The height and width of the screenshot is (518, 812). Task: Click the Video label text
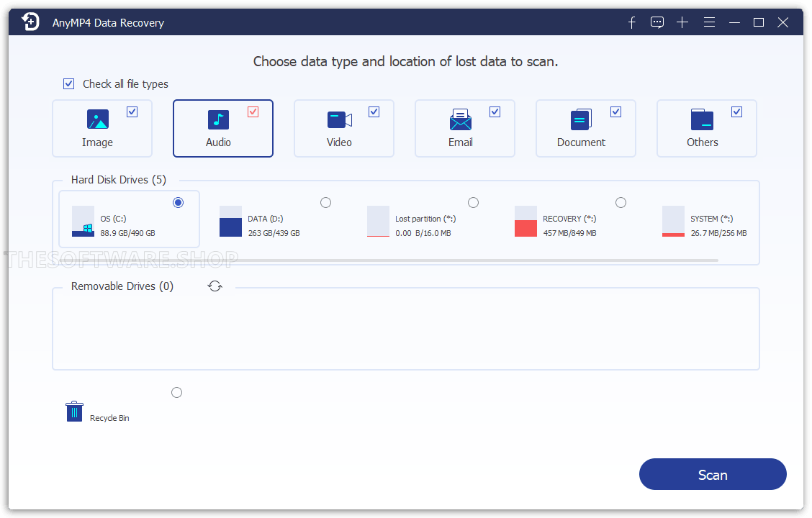coord(339,142)
